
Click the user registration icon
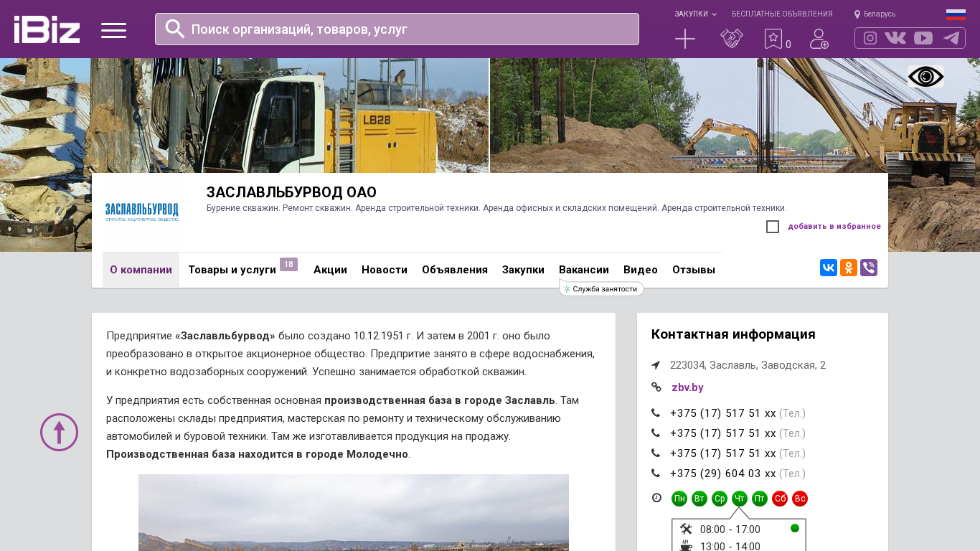[x=819, y=39]
